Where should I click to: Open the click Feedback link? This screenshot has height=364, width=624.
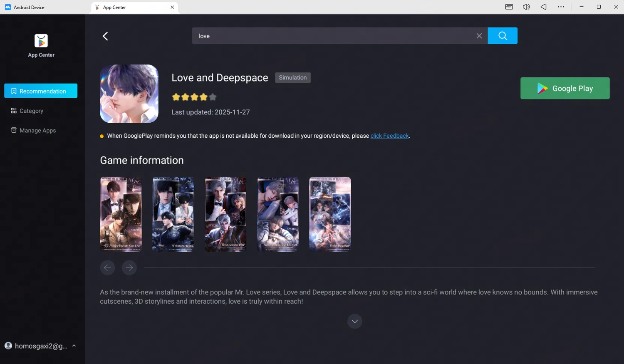pyautogui.click(x=389, y=136)
